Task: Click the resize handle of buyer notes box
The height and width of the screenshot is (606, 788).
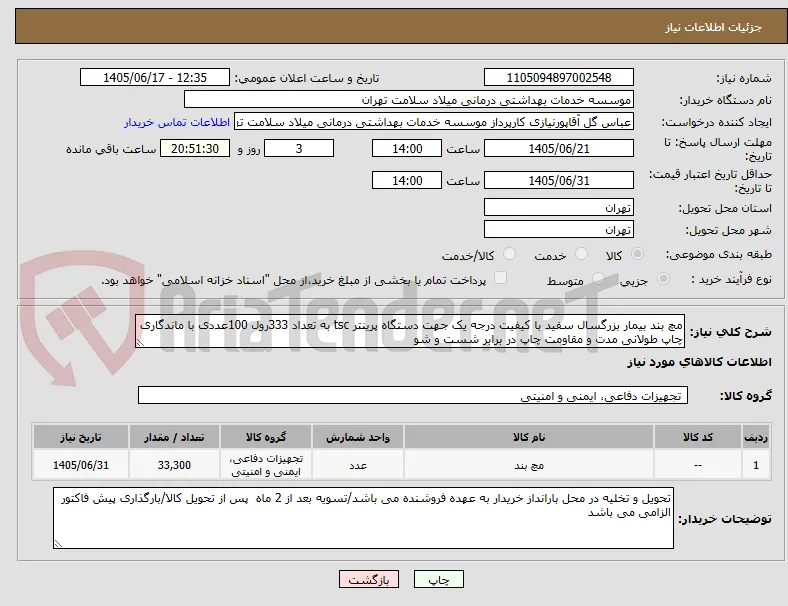Action: pyautogui.click(x=58, y=544)
